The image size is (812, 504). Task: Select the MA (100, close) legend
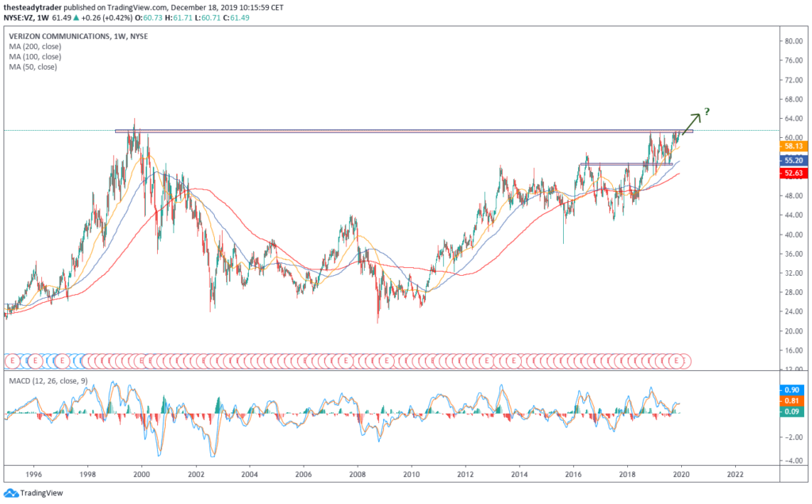click(x=33, y=57)
